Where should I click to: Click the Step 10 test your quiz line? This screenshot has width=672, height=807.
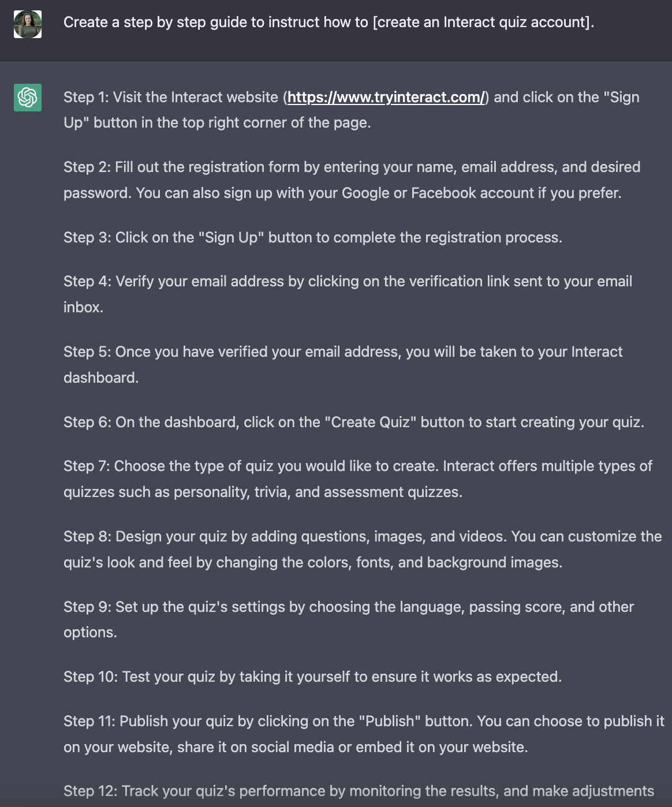coord(312,677)
